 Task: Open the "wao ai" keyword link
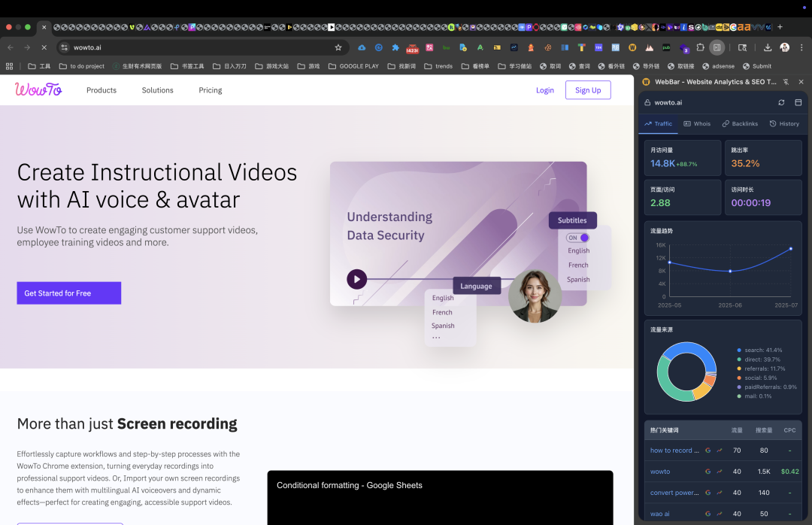click(660, 514)
